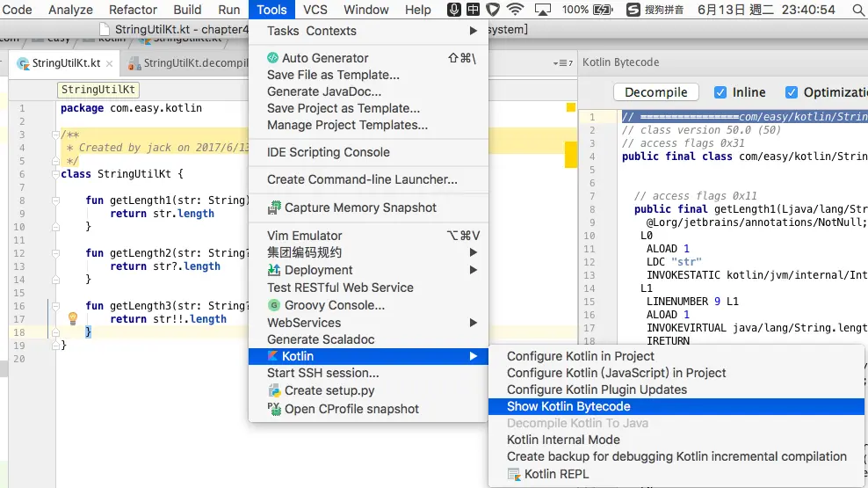Choose Vim Emulator menu entry
The width and height of the screenshot is (868, 488).
[x=368, y=236]
